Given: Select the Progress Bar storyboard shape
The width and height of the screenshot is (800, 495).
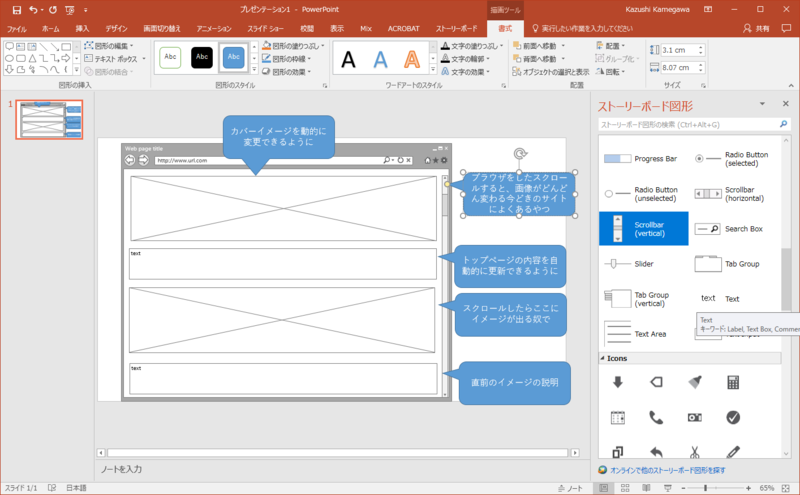Looking at the screenshot, I should (x=643, y=159).
